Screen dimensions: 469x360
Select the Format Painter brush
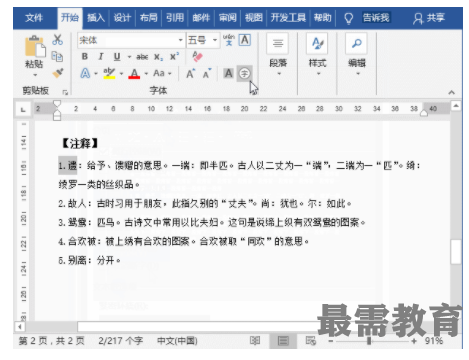pyautogui.click(x=57, y=73)
